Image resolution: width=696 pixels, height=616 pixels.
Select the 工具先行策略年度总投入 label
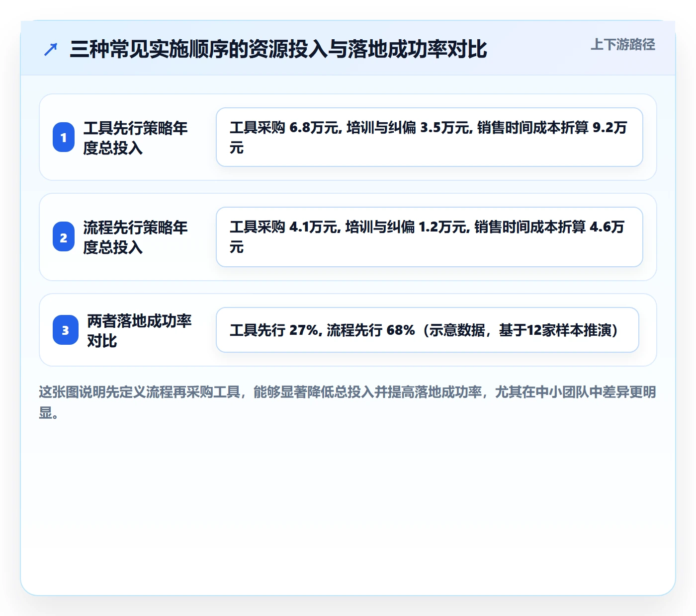(x=135, y=138)
